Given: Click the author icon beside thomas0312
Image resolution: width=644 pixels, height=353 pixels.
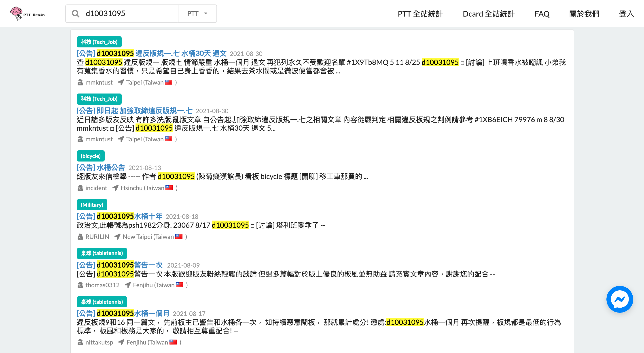Looking at the screenshot, I should [x=80, y=285].
